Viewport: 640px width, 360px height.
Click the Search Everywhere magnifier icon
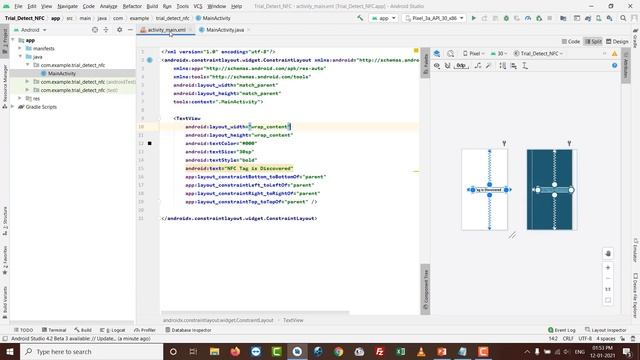point(623,18)
